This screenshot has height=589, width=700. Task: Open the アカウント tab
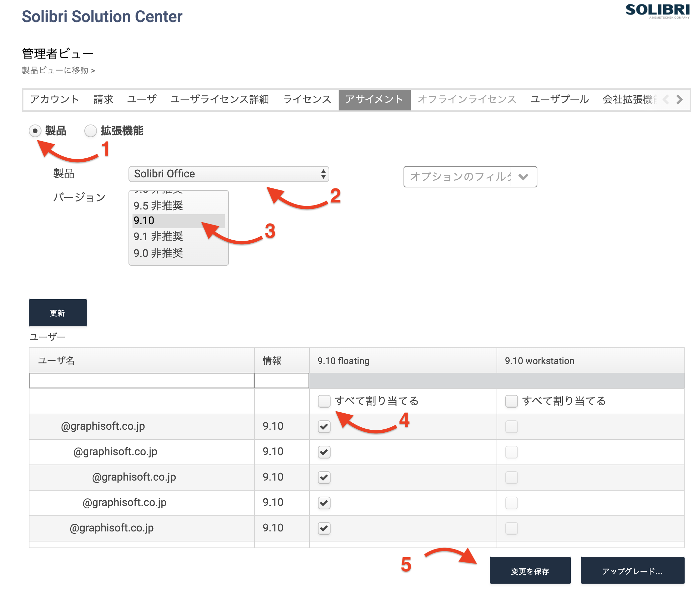(x=55, y=99)
